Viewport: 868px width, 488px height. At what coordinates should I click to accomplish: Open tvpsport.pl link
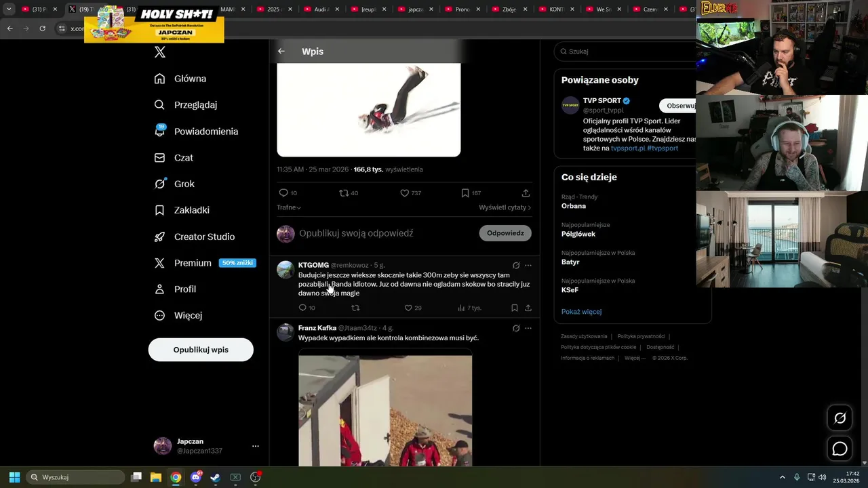(x=628, y=148)
